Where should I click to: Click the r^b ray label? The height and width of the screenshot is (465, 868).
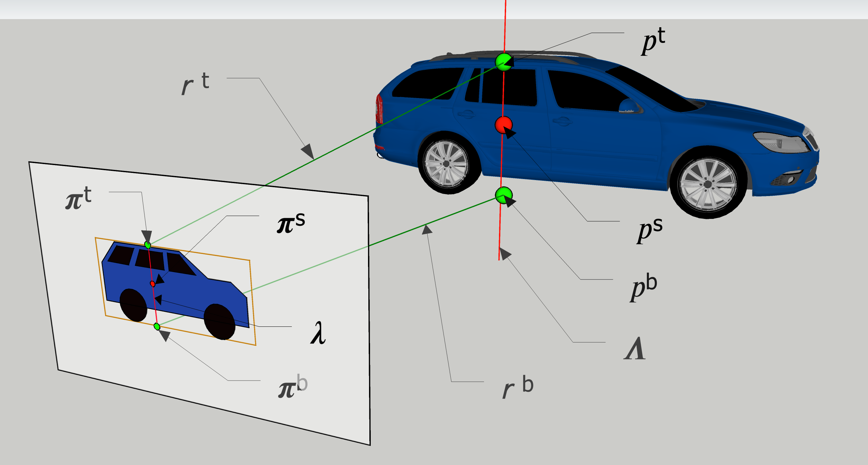click(518, 387)
